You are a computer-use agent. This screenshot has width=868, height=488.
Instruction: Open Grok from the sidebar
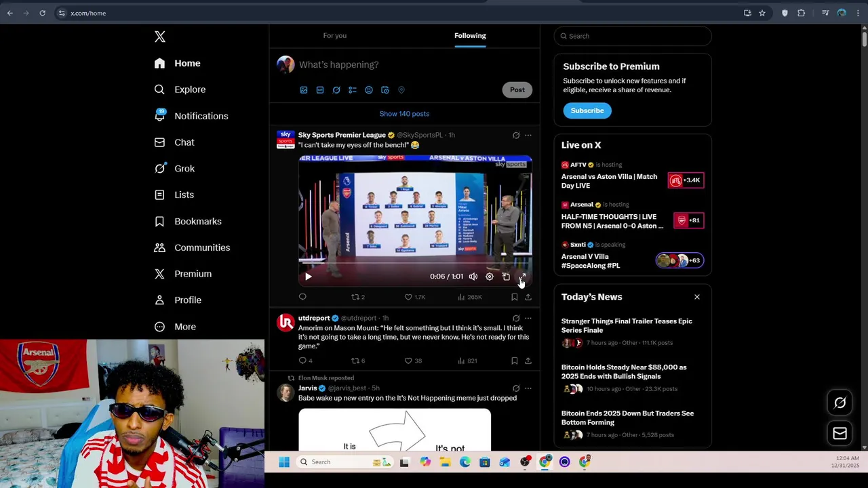(174, 168)
